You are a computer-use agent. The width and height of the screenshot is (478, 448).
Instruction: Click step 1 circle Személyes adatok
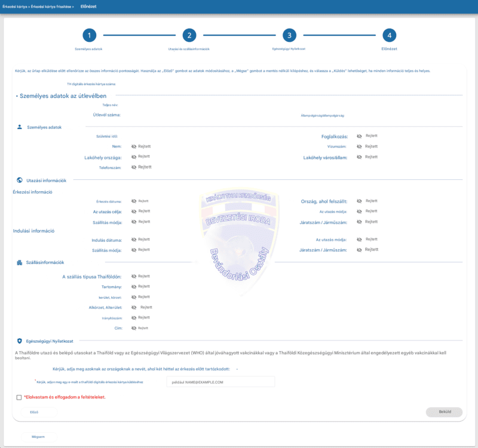tap(89, 35)
